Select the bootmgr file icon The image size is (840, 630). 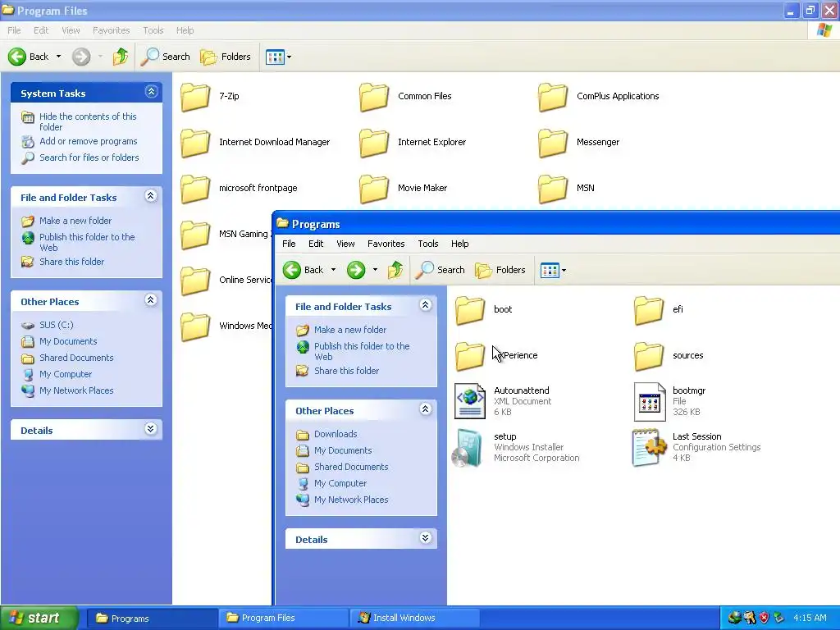(x=649, y=401)
